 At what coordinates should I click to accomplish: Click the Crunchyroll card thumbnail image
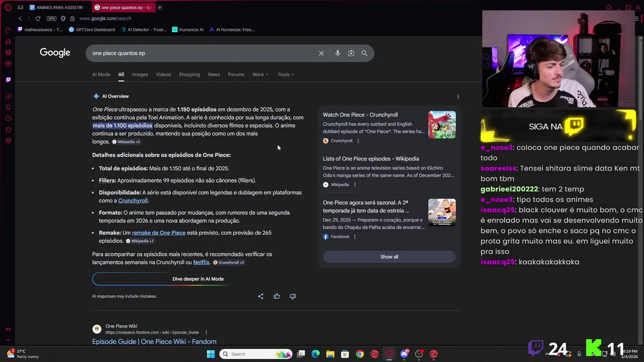(442, 125)
